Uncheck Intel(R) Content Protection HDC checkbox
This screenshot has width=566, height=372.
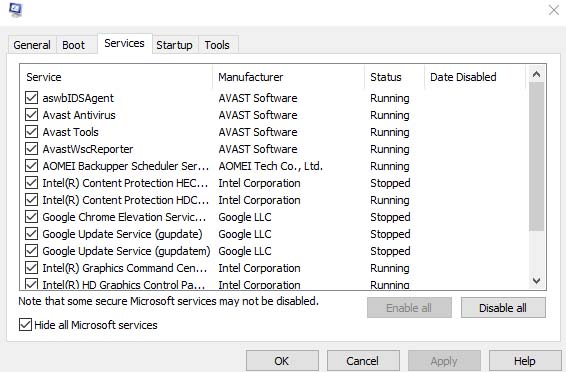click(x=31, y=199)
